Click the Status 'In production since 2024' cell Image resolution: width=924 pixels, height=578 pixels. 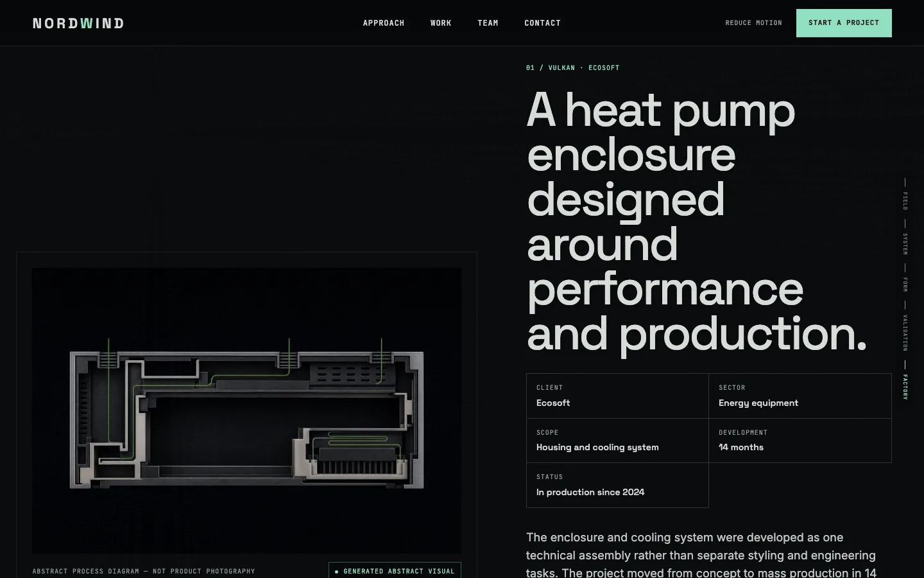pos(617,486)
